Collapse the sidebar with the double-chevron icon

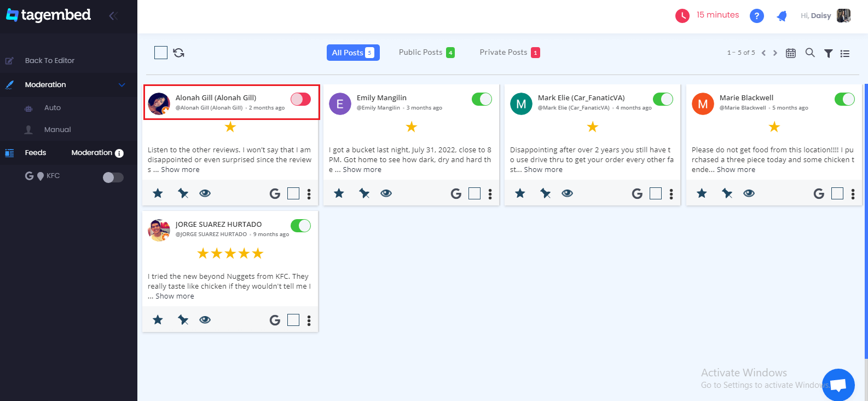[113, 15]
